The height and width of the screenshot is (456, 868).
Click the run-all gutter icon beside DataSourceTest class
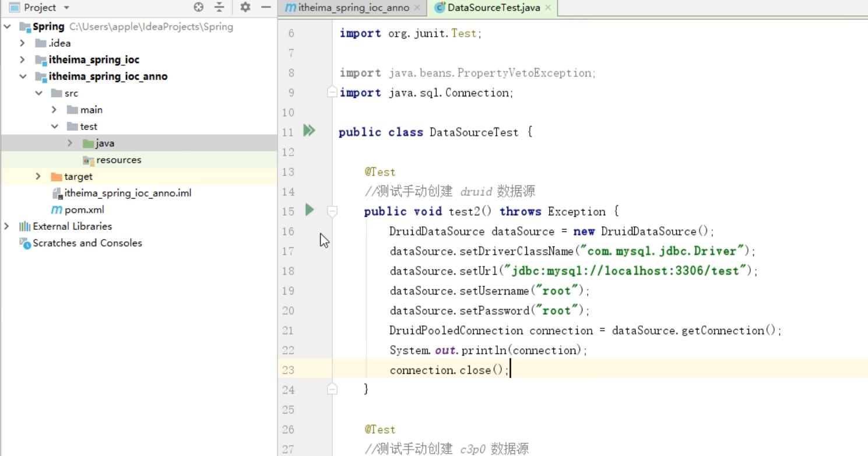pos(309,130)
